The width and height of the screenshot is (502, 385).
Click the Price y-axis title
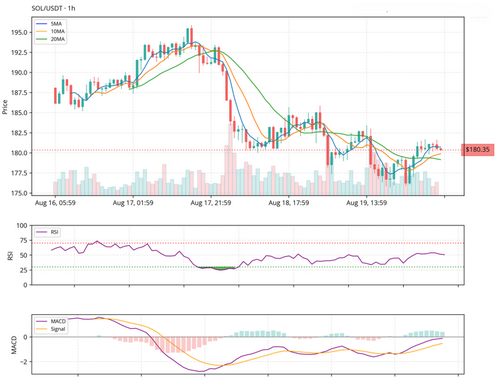[x=5, y=107]
